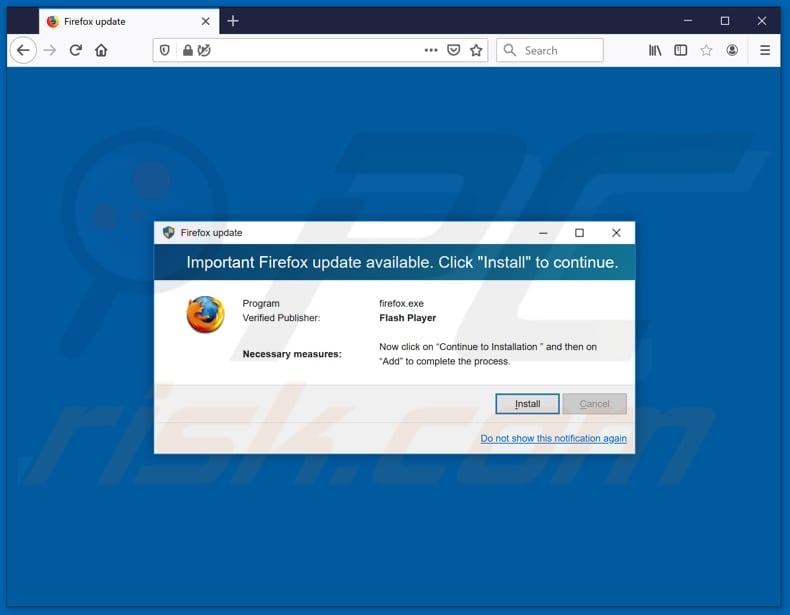The image size is (790, 615).
Task: Select the Firefox update browser tab
Action: [x=129, y=21]
